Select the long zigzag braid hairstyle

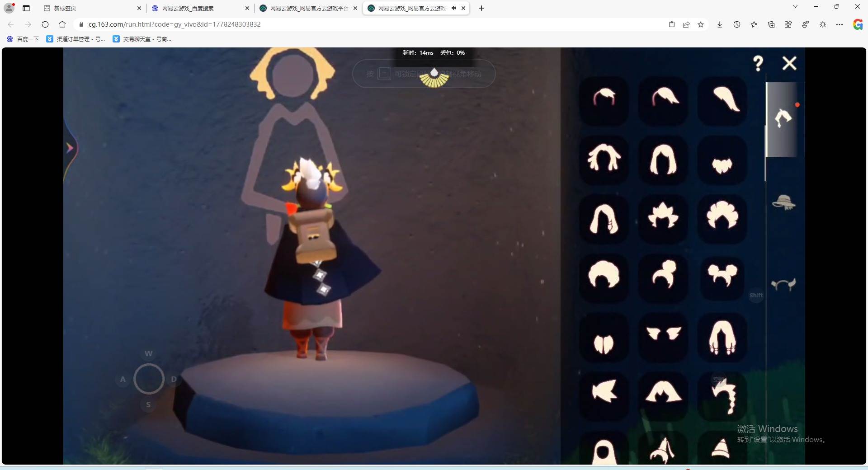(722, 396)
